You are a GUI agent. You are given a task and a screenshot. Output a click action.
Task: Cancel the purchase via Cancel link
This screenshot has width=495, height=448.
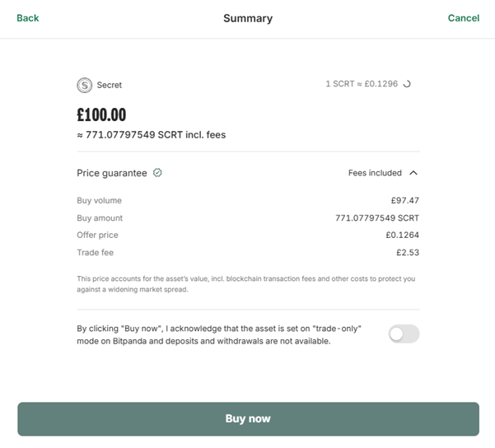(464, 18)
